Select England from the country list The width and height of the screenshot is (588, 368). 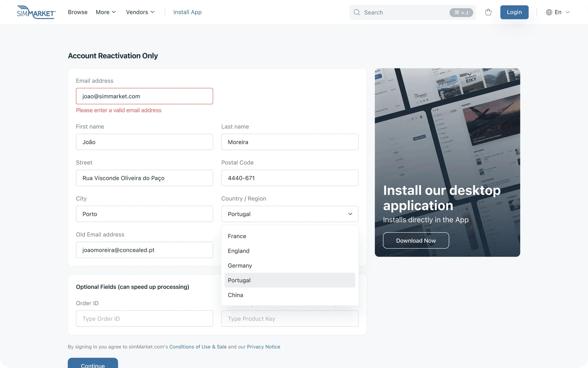(290, 251)
